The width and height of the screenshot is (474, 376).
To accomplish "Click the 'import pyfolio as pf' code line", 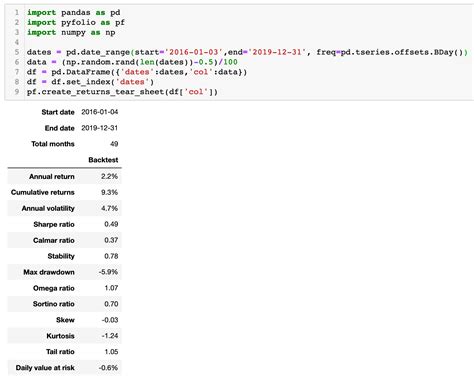I will point(76,23).
